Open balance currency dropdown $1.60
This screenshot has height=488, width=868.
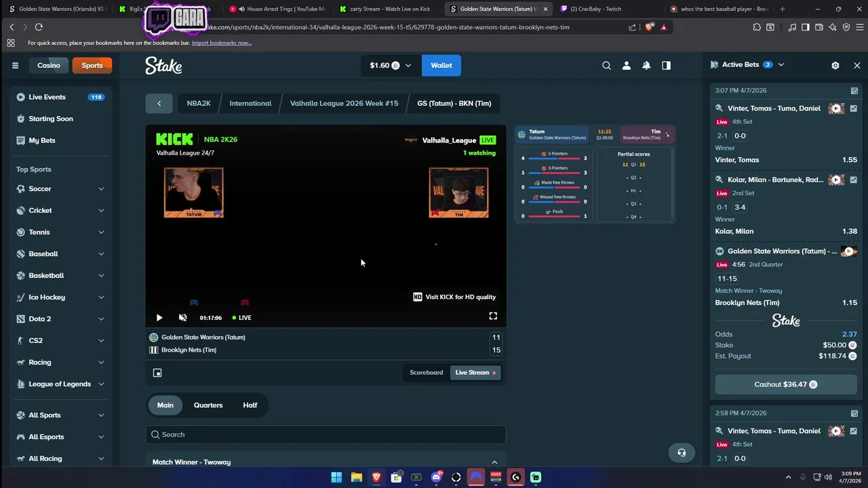(391, 66)
